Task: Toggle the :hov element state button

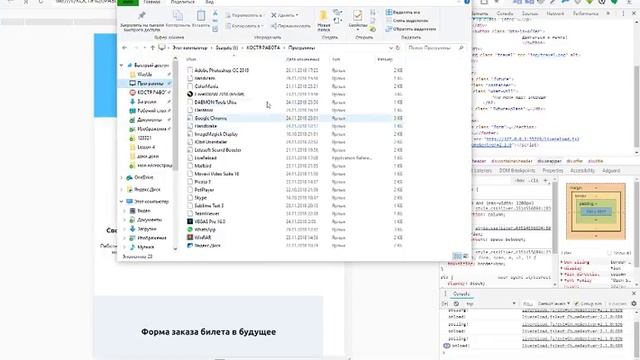Action: [x=520, y=180]
